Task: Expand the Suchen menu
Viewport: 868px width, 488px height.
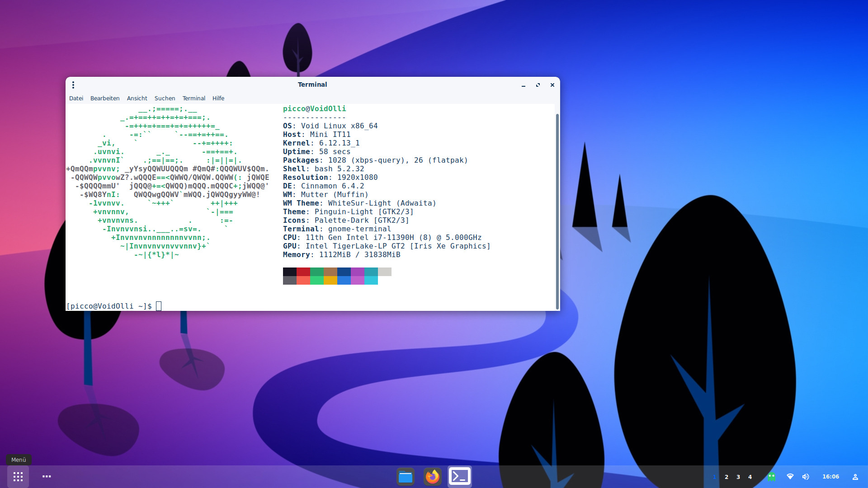Action: tap(165, 98)
